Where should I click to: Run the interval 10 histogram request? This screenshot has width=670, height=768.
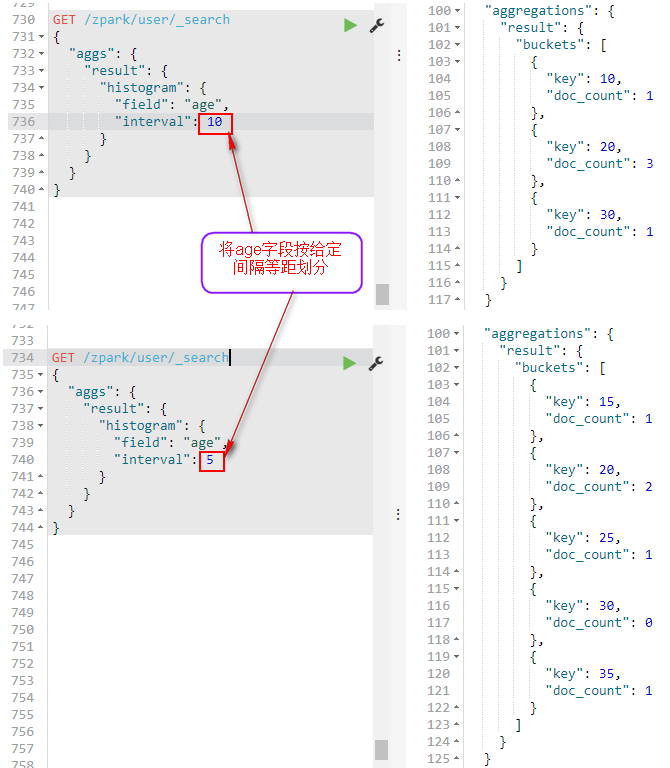[350, 25]
